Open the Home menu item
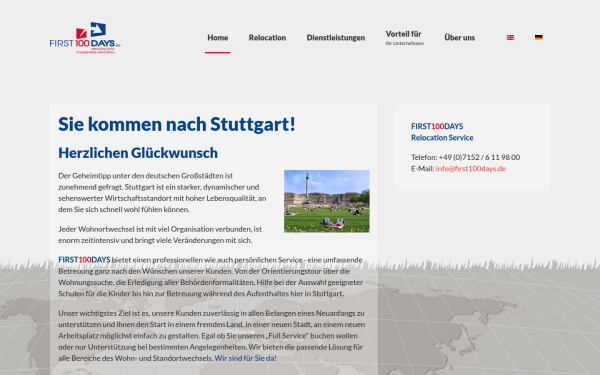Image resolution: width=600 pixels, height=375 pixels. pyautogui.click(x=218, y=38)
